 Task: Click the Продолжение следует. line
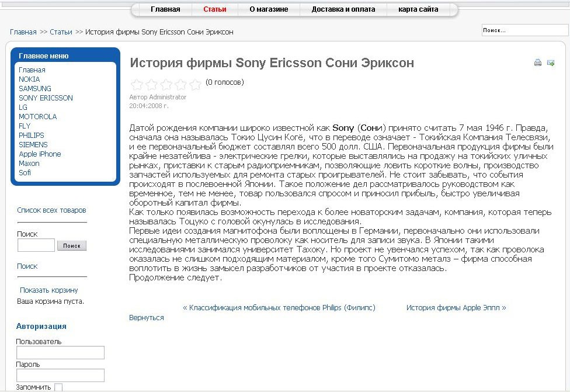tap(175, 277)
